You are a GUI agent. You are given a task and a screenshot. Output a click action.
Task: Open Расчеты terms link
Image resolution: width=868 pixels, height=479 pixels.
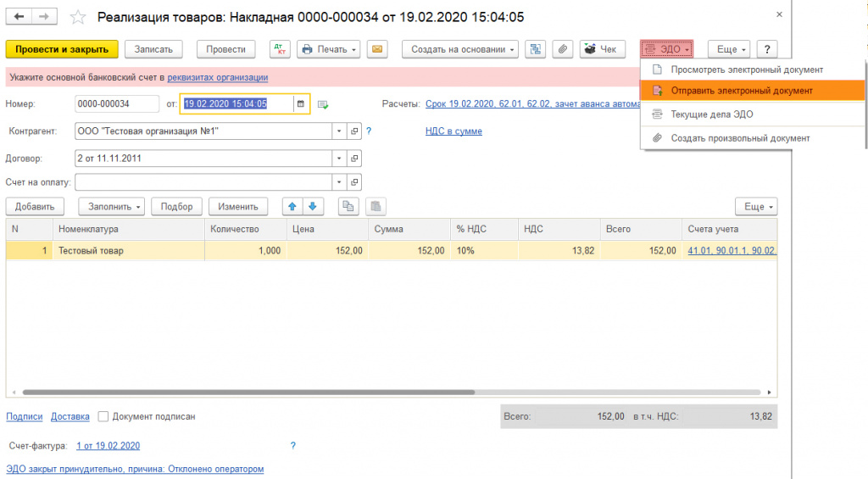tap(532, 103)
